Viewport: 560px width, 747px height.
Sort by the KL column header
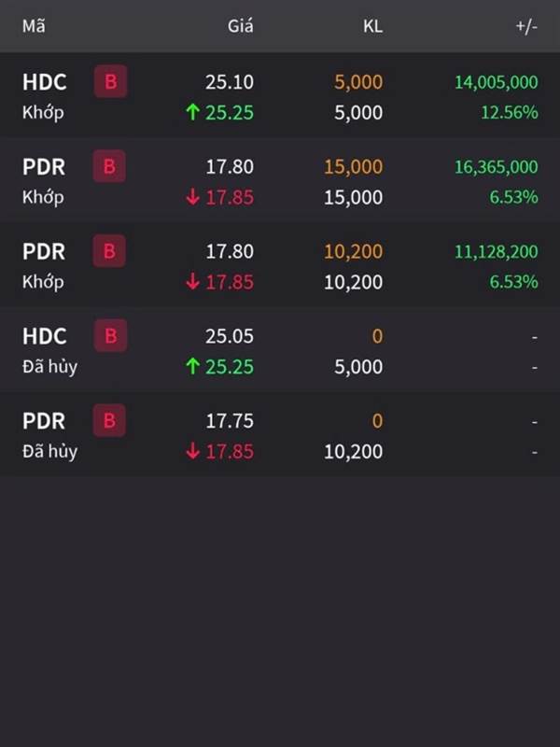tap(372, 26)
